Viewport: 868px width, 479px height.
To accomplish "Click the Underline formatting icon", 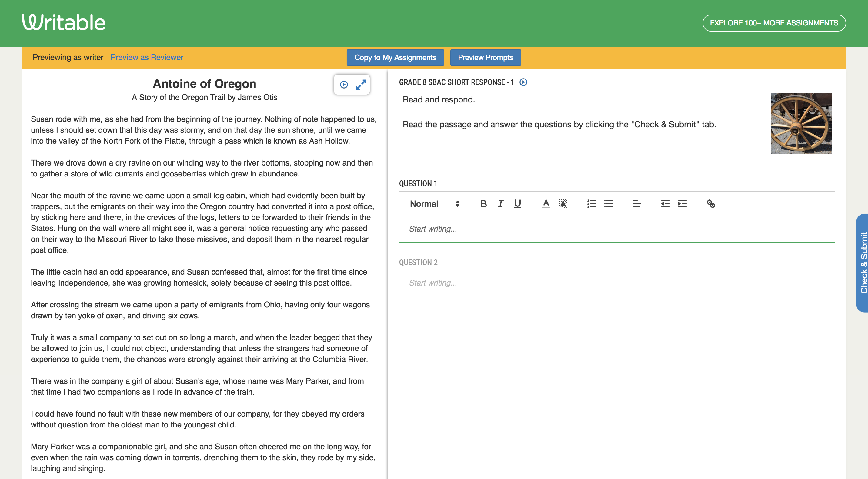I will pos(516,203).
